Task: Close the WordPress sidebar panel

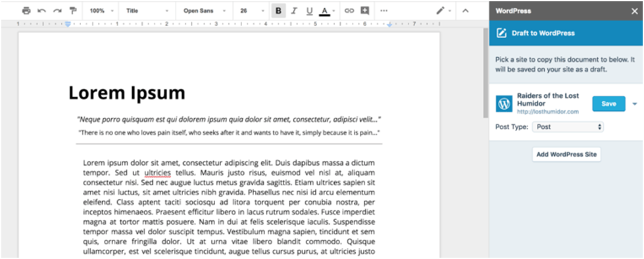Action: click(634, 11)
